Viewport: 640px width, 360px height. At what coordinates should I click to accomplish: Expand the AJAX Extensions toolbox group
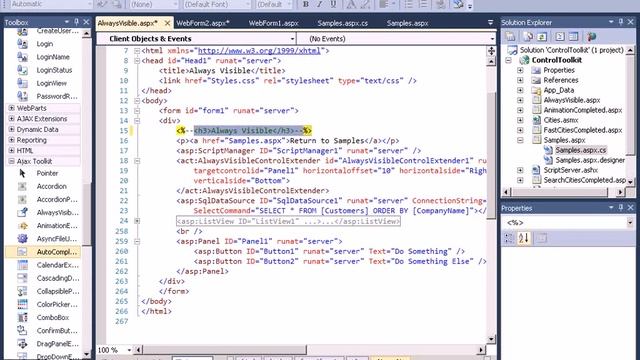(x=11, y=119)
